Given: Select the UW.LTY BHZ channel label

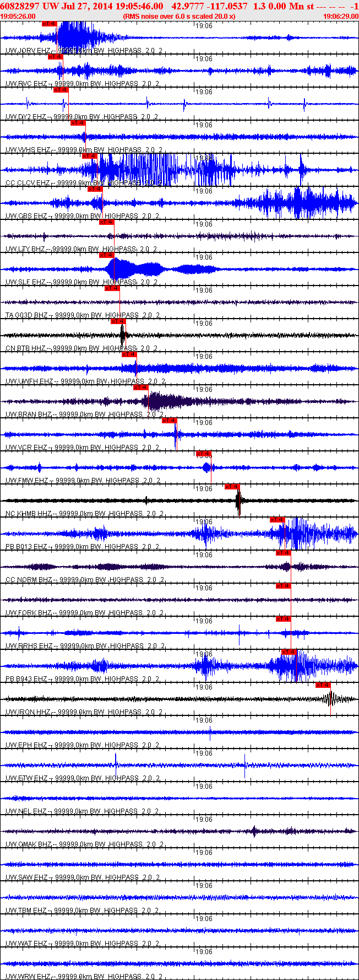Looking at the screenshot, I should click(x=25, y=249).
